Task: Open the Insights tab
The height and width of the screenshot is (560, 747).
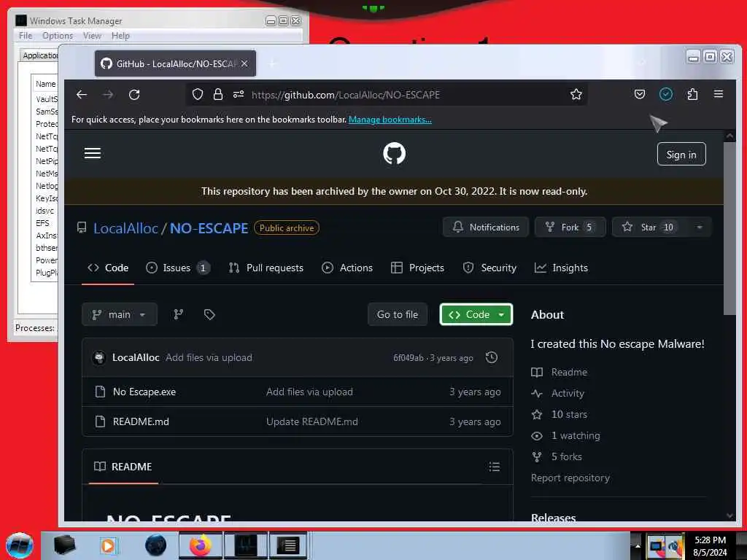Action: 561,268
